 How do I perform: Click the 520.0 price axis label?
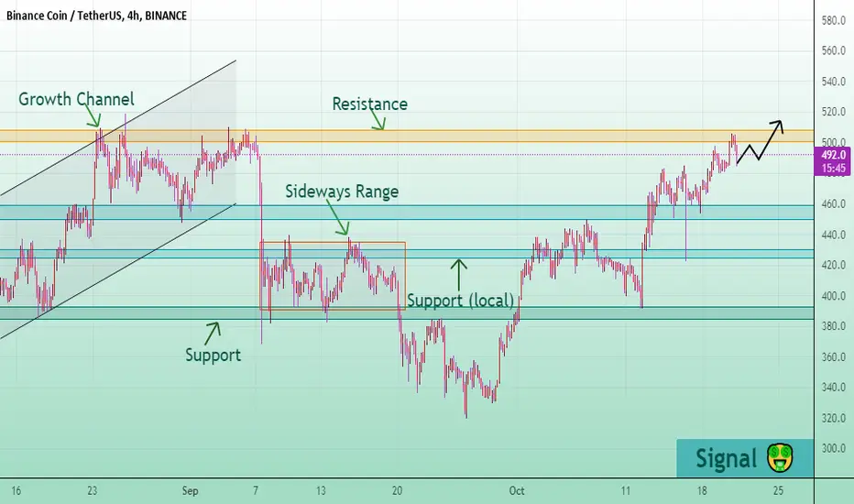[833, 112]
